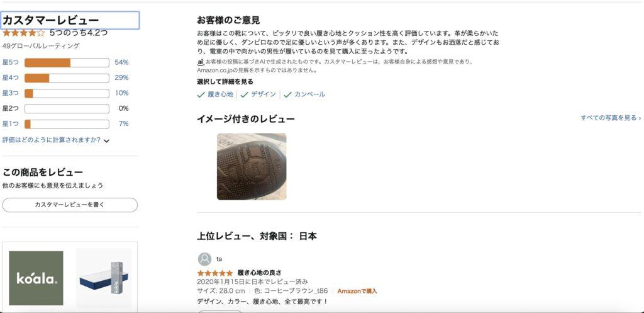This screenshot has height=313, width=644.
Task: Click カスタマーレビューを書く button
Action: click(70, 205)
